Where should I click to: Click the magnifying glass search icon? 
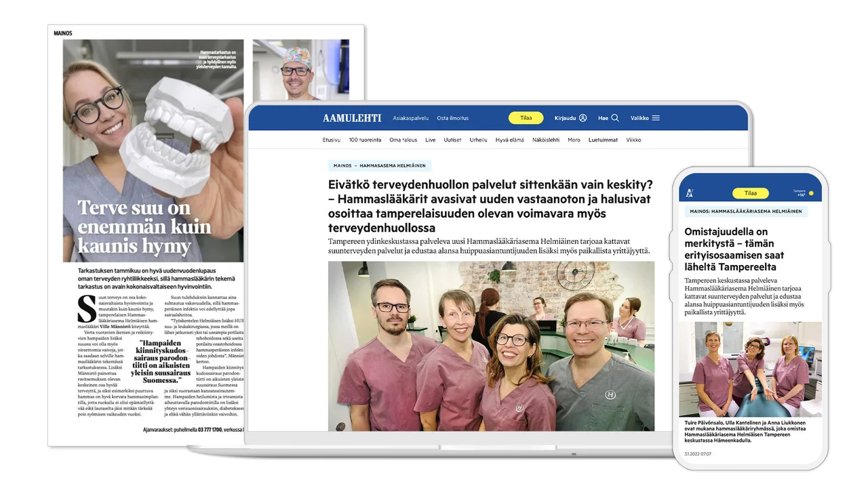615,118
